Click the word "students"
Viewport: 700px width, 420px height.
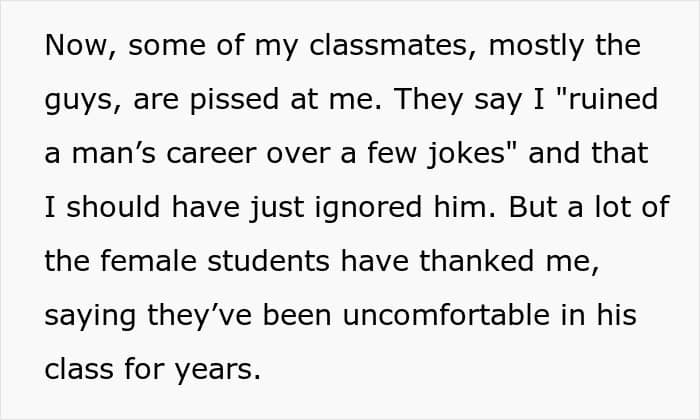click(269, 261)
